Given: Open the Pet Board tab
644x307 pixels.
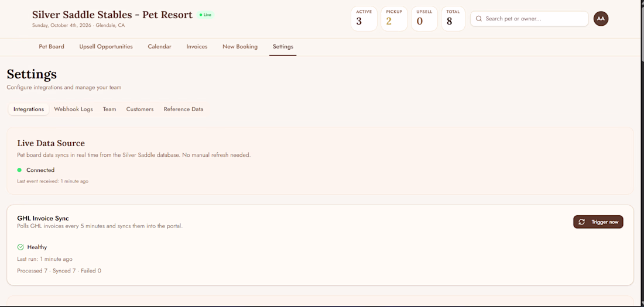Looking at the screenshot, I should pyautogui.click(x=52, y=47).
